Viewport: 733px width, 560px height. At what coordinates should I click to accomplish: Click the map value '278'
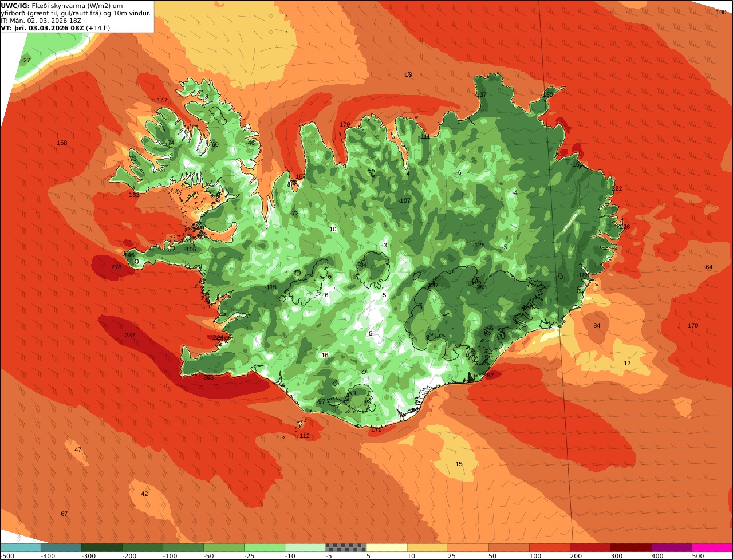click(x=116, y=267)
